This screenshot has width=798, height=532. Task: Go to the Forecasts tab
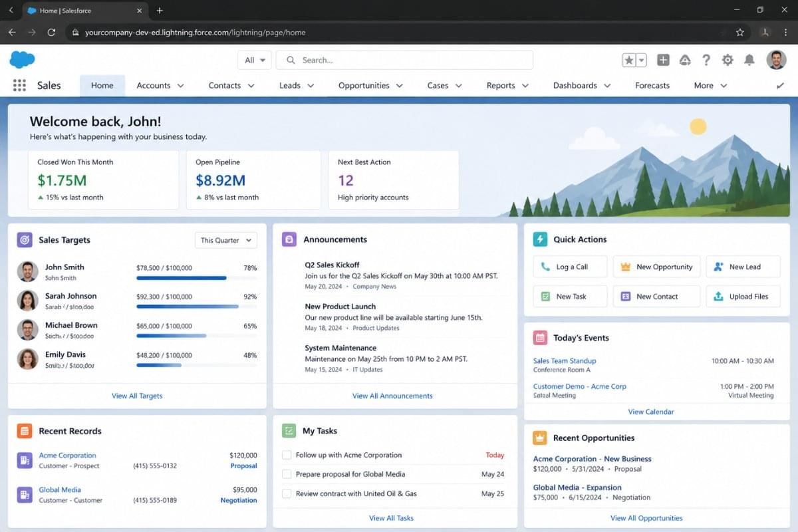(x=652, y=86)
